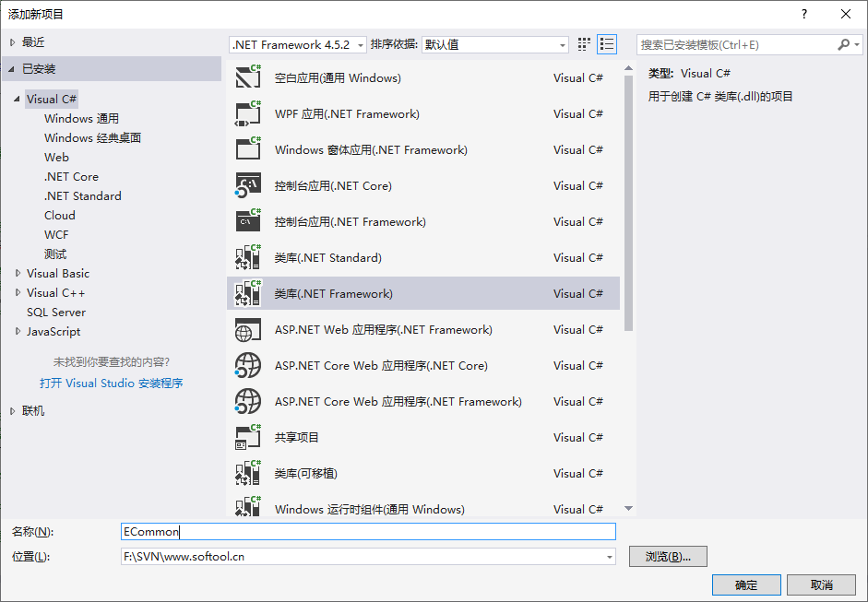Collapse the 已安装 node
This screenshot has height=602, width=868.
[12, 69]
